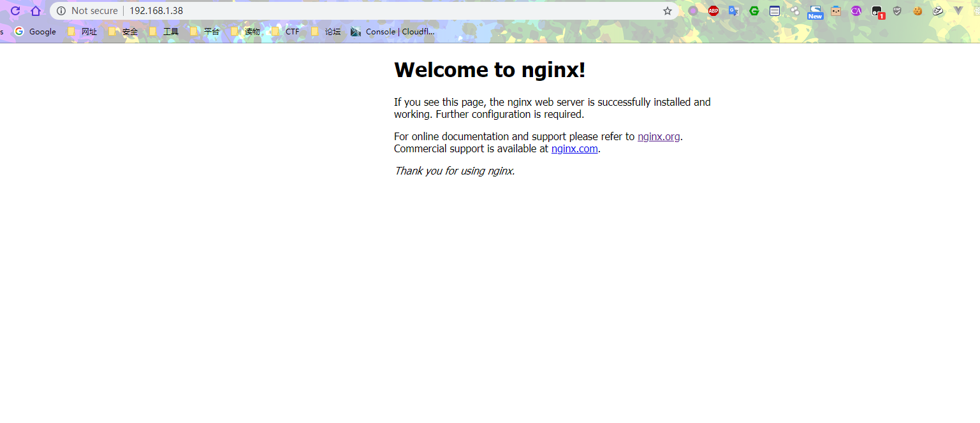Open the purple circle extension icon
Image resolution: width=980 pixels, height=423 pixels.
(x=693, y=11)
